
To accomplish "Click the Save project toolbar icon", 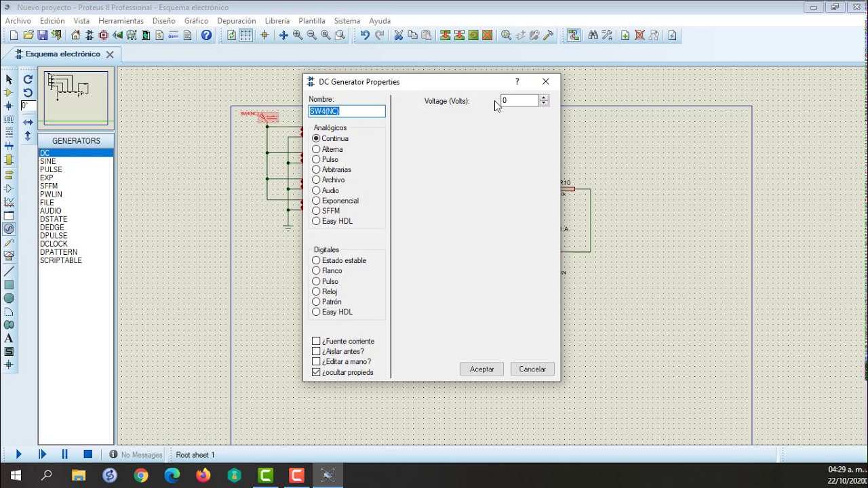I will point(42,35).
